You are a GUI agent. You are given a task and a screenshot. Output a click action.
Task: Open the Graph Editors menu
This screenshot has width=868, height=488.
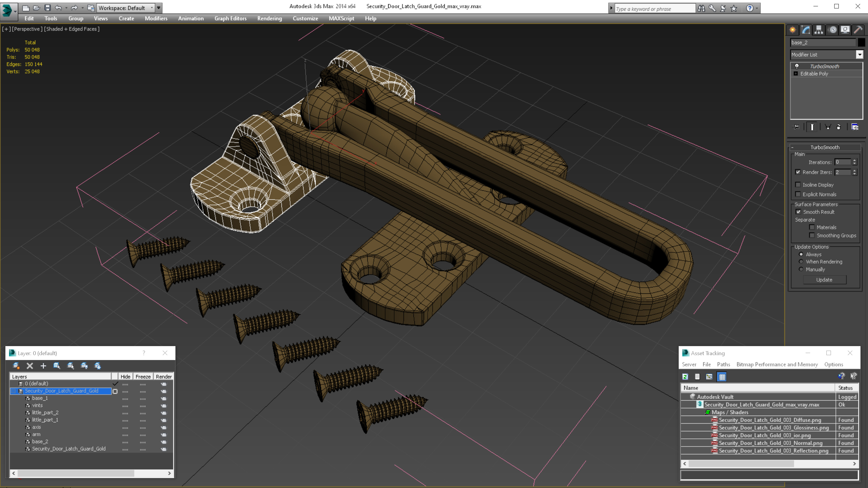pos(231,18)
